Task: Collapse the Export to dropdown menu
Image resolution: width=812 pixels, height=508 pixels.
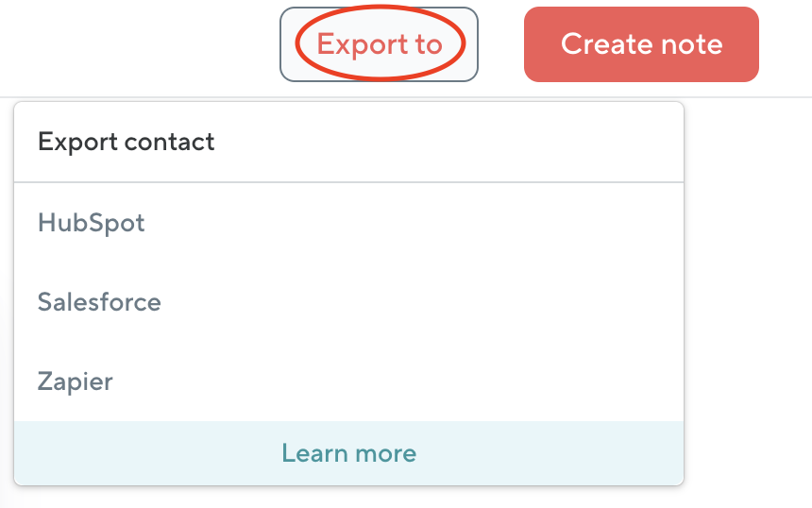Action: (379, 44)
